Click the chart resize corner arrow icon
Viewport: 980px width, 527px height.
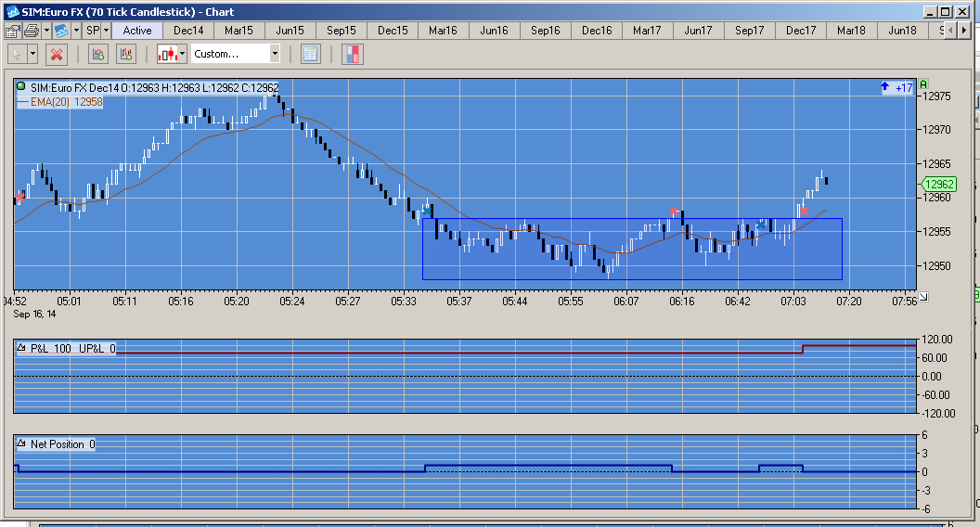click(923, 297)
